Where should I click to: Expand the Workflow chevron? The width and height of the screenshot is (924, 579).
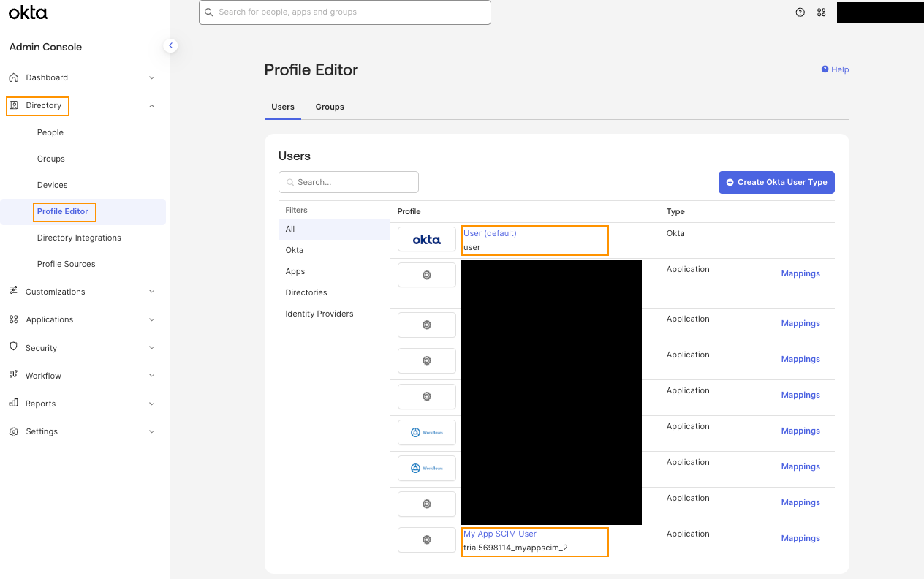152,376
